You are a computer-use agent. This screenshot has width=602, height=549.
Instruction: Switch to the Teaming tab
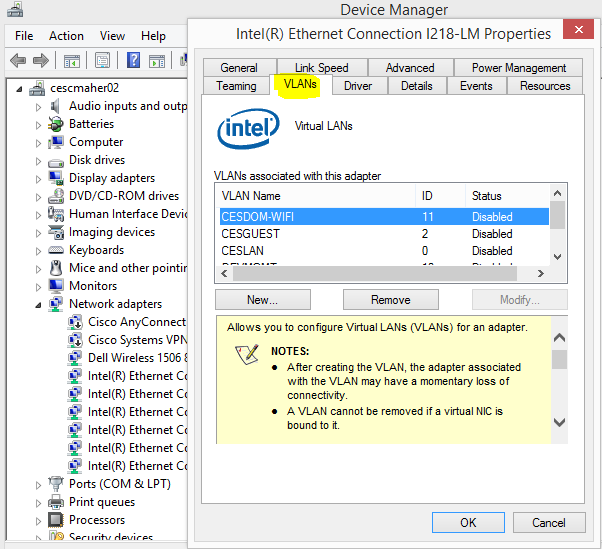236,86
